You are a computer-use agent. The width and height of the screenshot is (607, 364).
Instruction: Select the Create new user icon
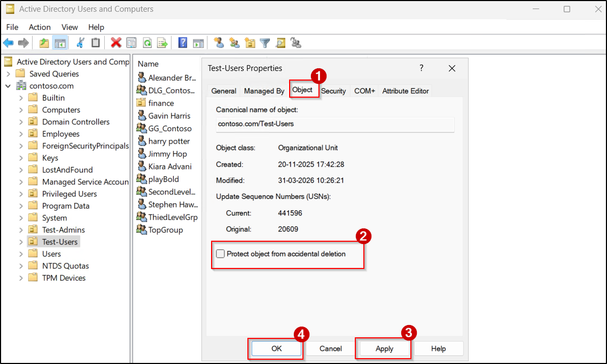click(219, 43)
